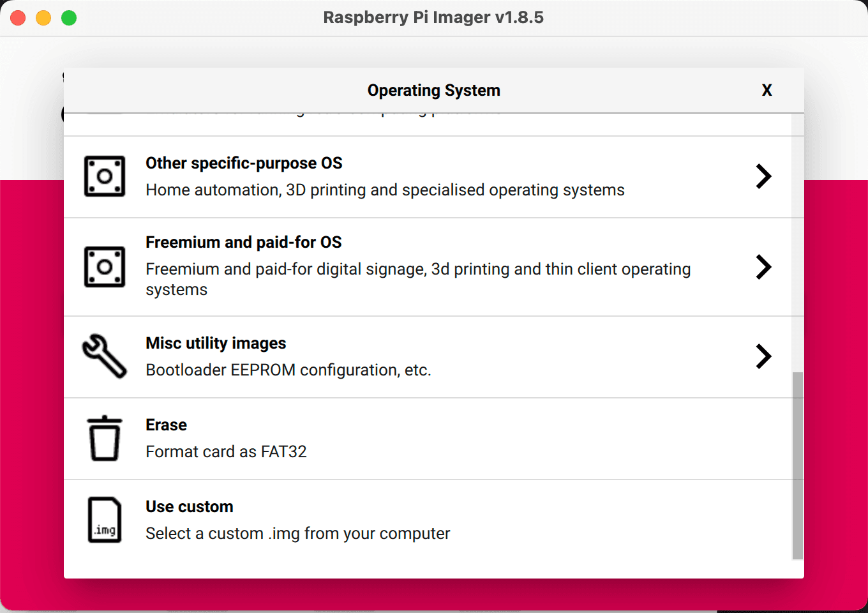
Task: Click the .img file icon beside Use custom
Action: coord(105,519)
